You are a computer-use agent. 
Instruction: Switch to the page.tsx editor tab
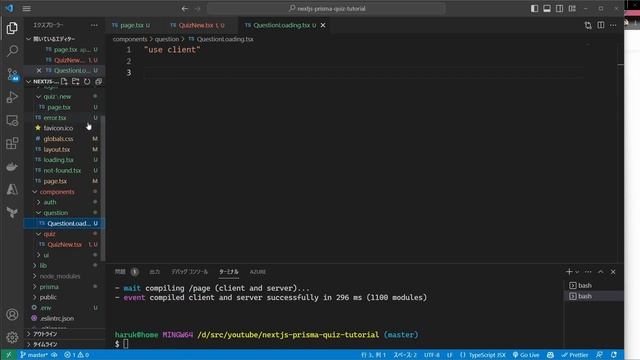[131, 25]
